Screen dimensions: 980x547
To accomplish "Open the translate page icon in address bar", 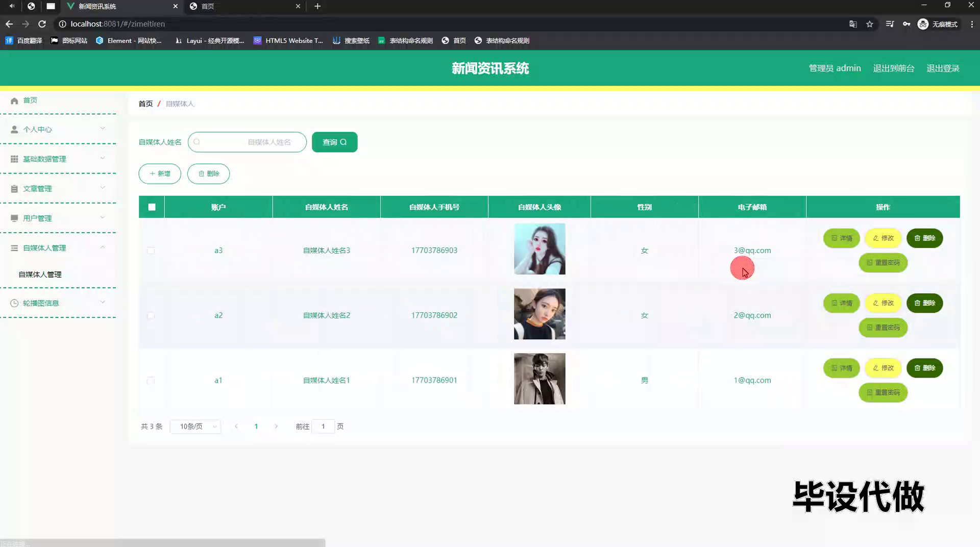I will [x=853, y=24].
